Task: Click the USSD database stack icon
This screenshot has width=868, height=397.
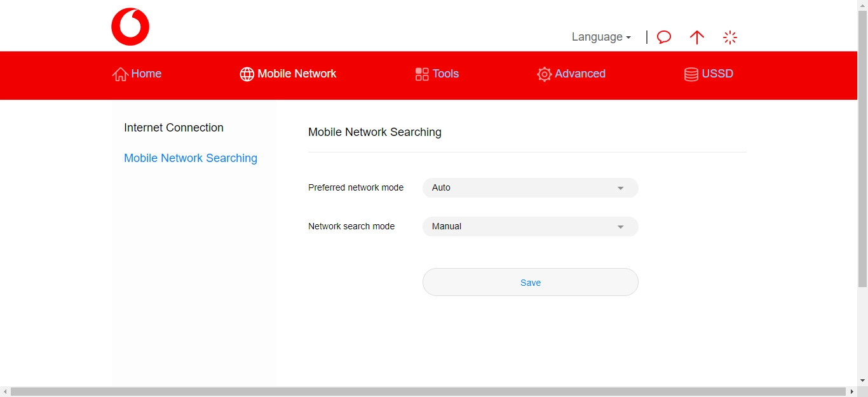Action: [x=691, y=74]
